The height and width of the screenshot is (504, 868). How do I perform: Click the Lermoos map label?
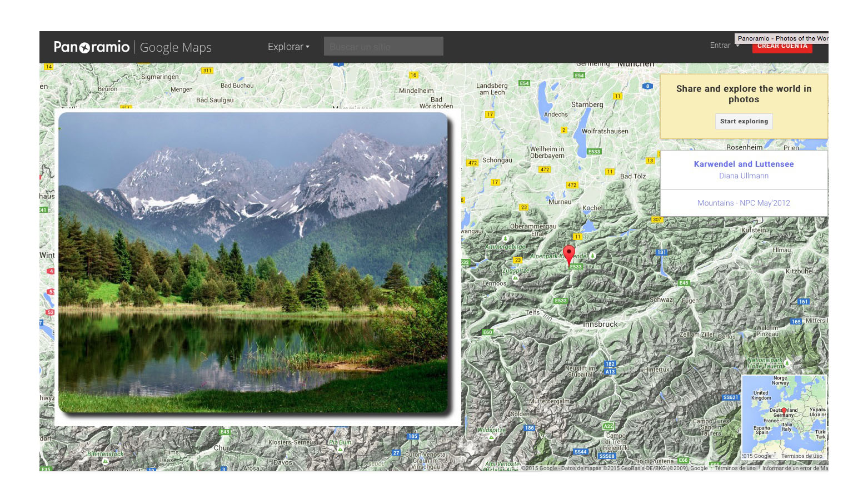[494, 283]
